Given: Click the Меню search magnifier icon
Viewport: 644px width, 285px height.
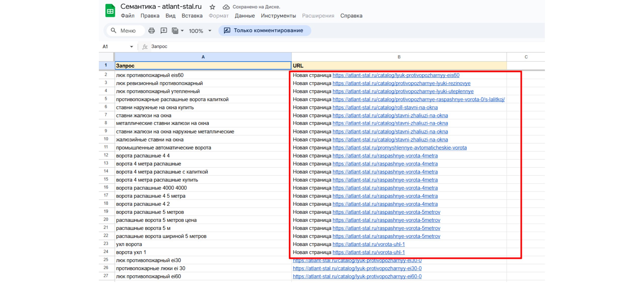Looking at the screenshot, I should [113, 31].
